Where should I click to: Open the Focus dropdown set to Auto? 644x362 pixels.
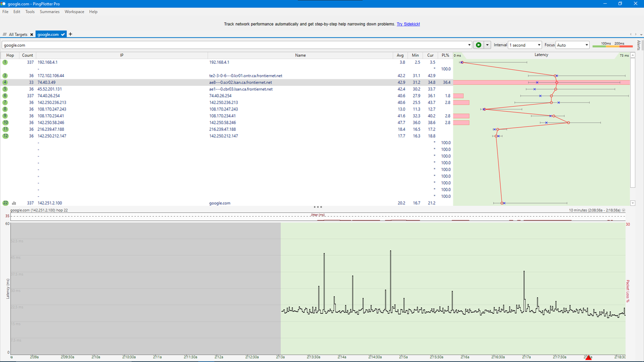(573, 45)
